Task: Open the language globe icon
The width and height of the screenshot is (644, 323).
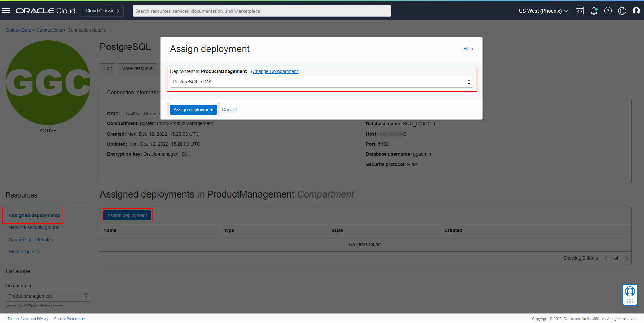Action: pyautogui.click(x=622, y=11)
